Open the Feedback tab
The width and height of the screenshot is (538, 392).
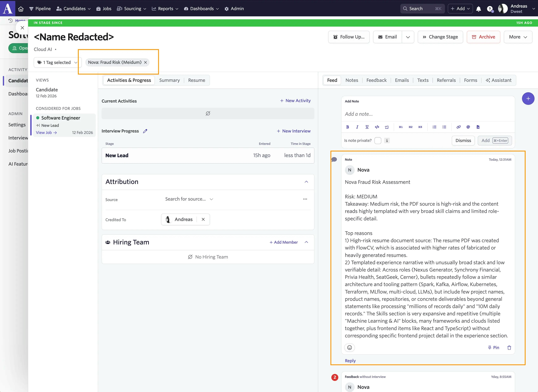[x=376, y=80]
